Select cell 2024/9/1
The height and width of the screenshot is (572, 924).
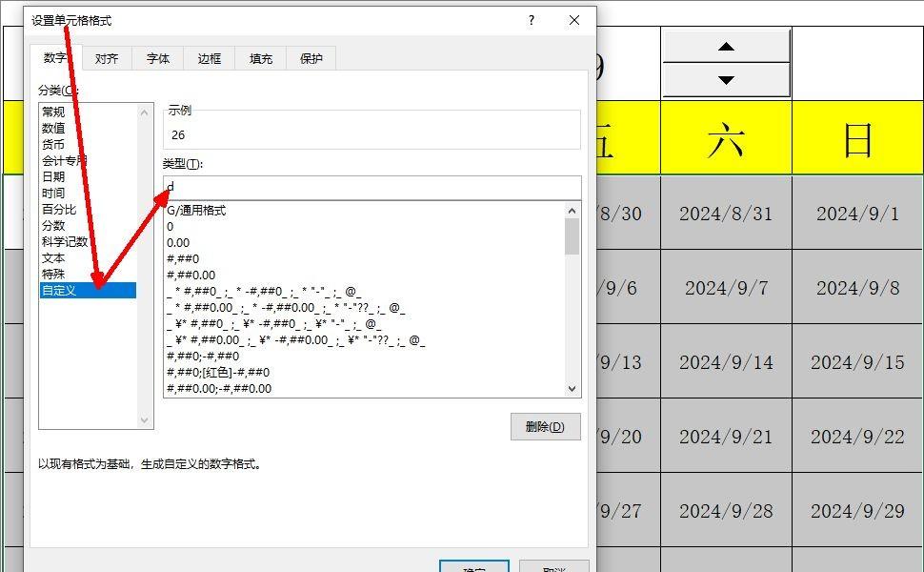[858, 213]
